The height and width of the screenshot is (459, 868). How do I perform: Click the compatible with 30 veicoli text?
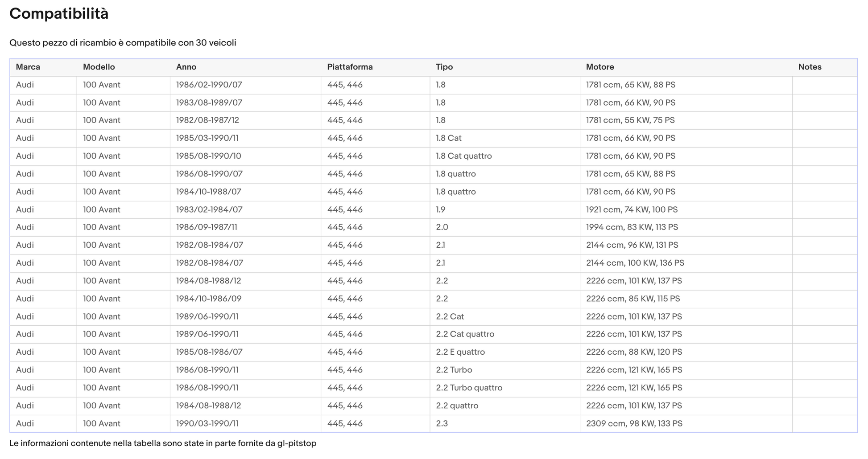pyautogui.click(x=123, y=43)
